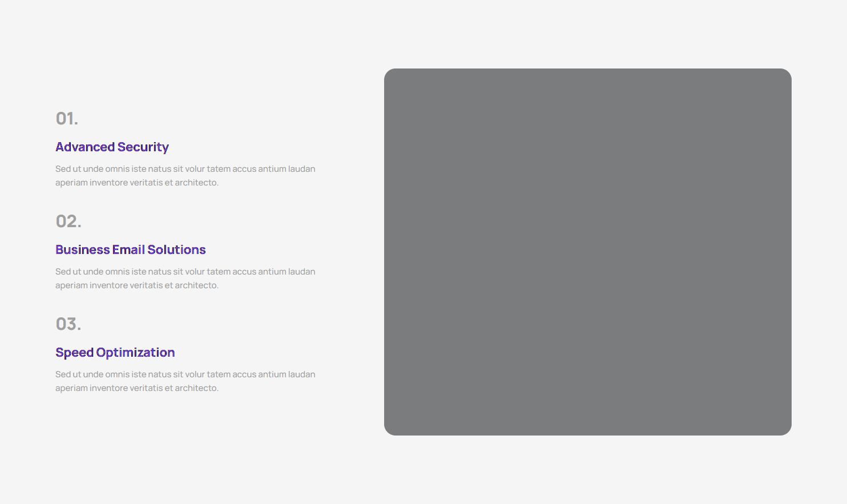Click the word "Advanced" in first heading
Viewport: 847px width, 504px height.
tap(85, 147)
